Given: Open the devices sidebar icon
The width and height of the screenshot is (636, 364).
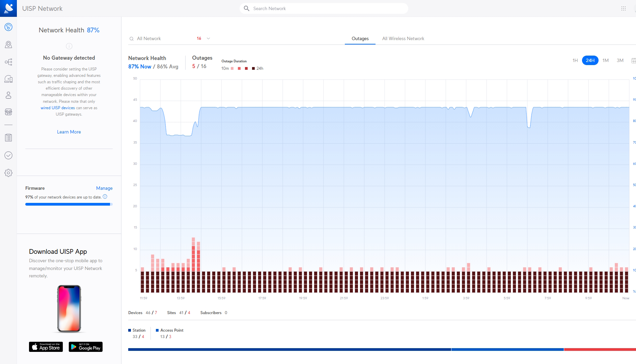Looking at the screenshot, I should point(8,79).
